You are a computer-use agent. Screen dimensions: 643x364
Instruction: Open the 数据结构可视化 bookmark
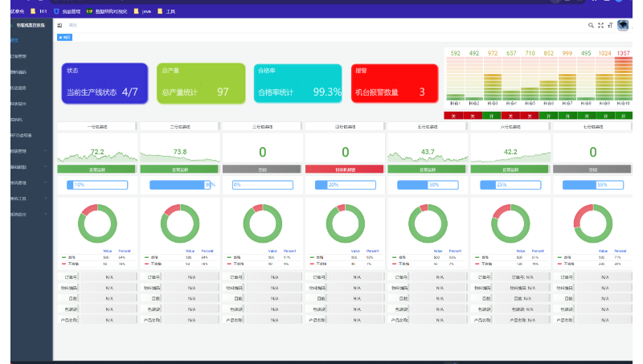point(107,11)
